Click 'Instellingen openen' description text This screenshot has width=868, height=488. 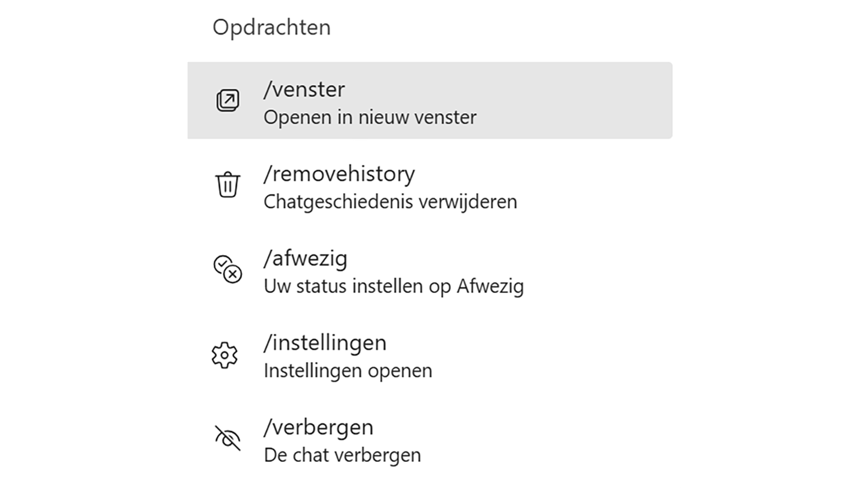click(348, 371)
